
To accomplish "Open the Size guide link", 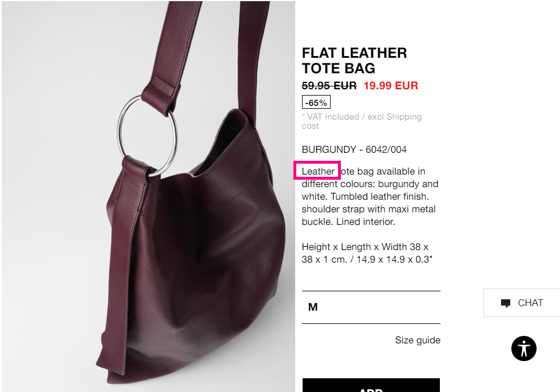I will 418,340.
